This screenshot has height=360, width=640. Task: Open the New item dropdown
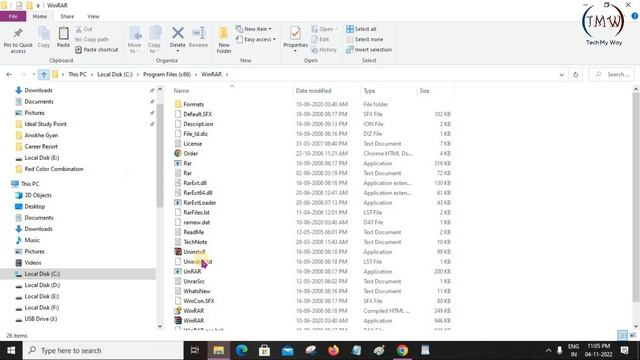(x=254, y=29)
